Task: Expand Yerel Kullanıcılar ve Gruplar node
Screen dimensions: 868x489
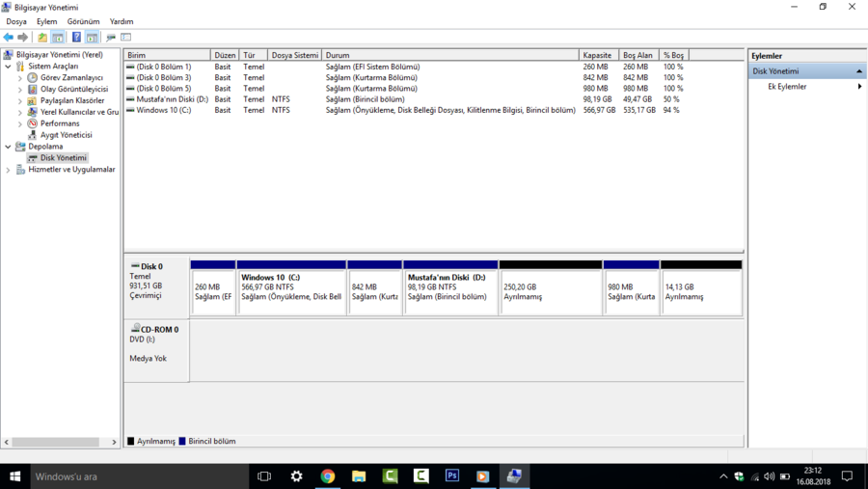Action: [x=20, y=113]
